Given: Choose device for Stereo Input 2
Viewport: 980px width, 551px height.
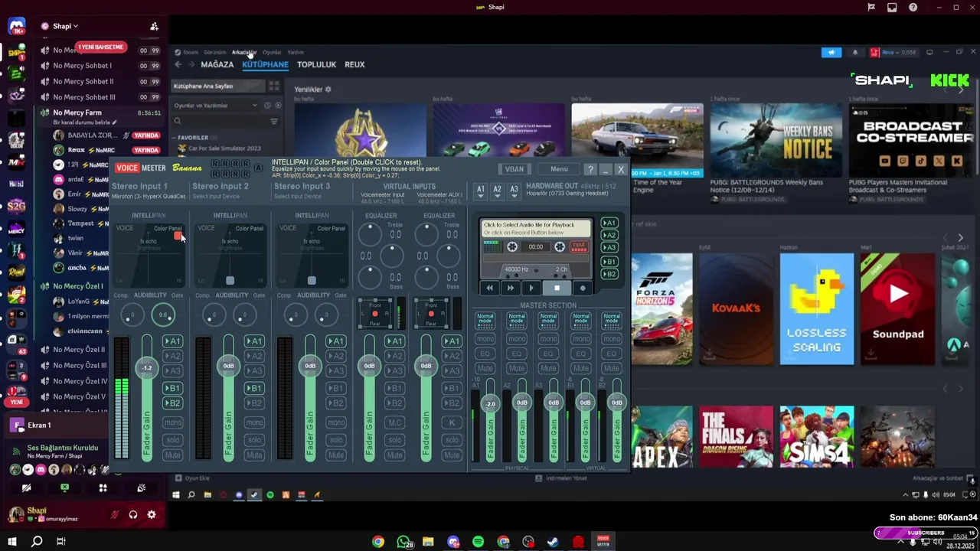Looking at the screenshot, I should pyautogui.click(x=220, y=197).
